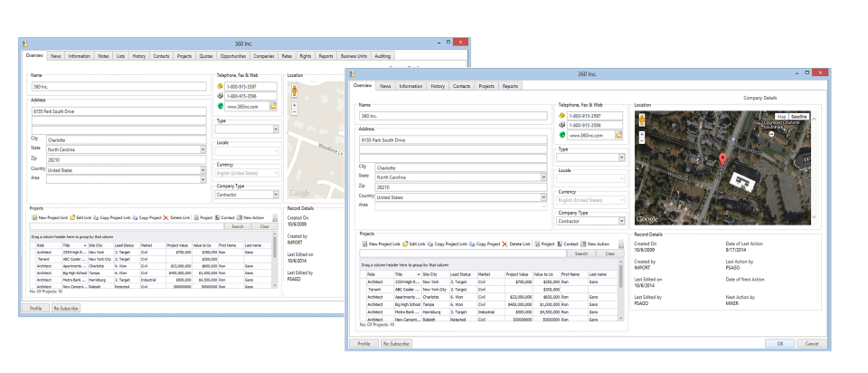Viewport: 868px width, 373px height.
Task: Click the folder icon beside the front window's website field
Action: pos(618,135)
